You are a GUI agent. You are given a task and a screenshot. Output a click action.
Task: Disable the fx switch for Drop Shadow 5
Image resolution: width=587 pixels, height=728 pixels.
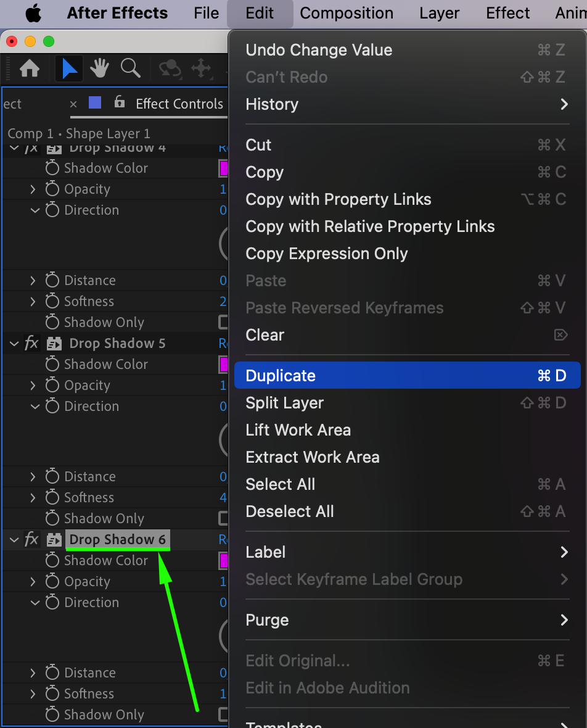click(x=31, y=344)
